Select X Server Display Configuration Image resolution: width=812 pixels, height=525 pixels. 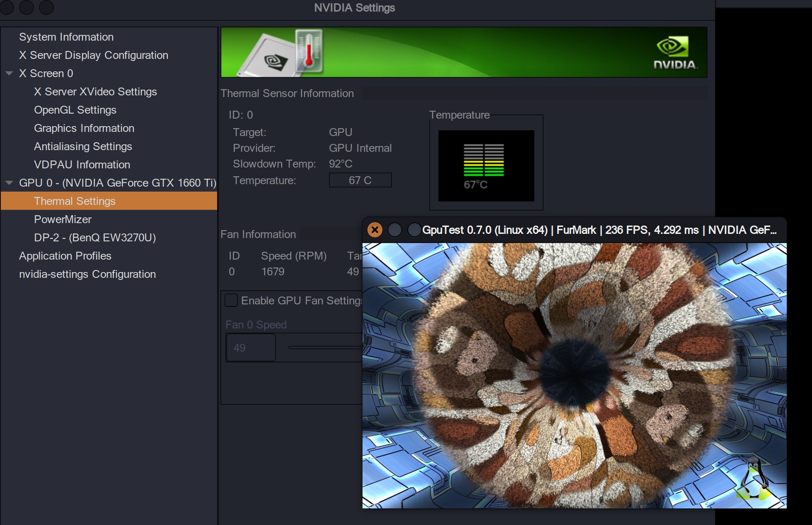(93, 55)
